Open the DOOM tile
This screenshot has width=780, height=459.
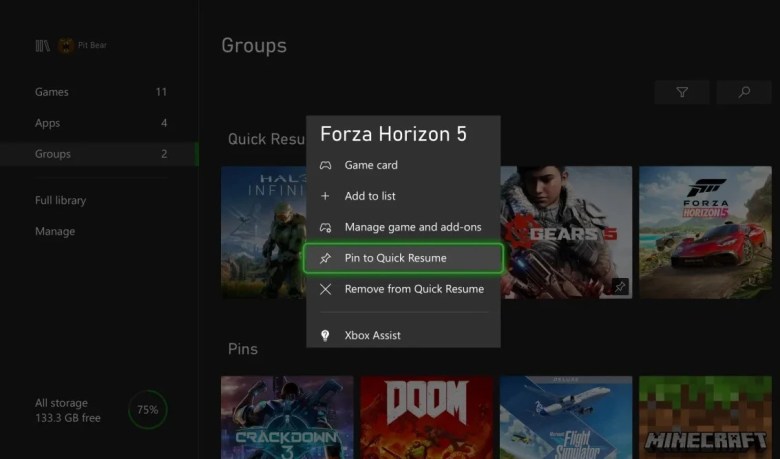pyautogui.click(x=426, y=417)
